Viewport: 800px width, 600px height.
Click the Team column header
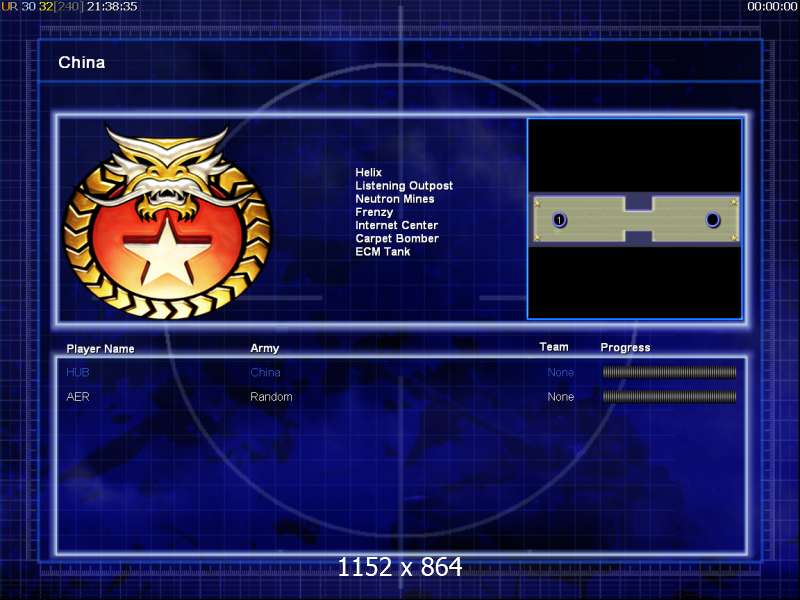[x=554, y=347]
